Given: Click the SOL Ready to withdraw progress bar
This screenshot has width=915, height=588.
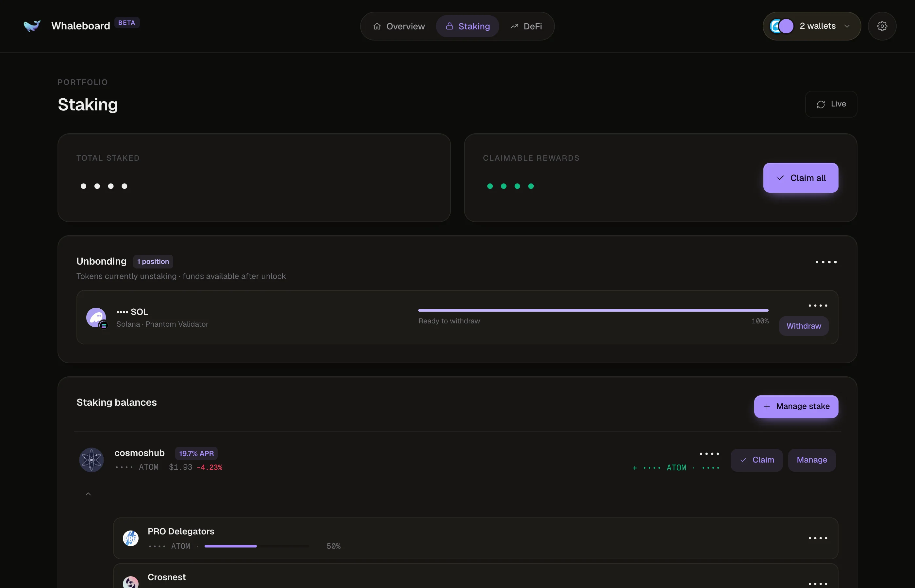Looking at the screenshot, I should [593, 310].
